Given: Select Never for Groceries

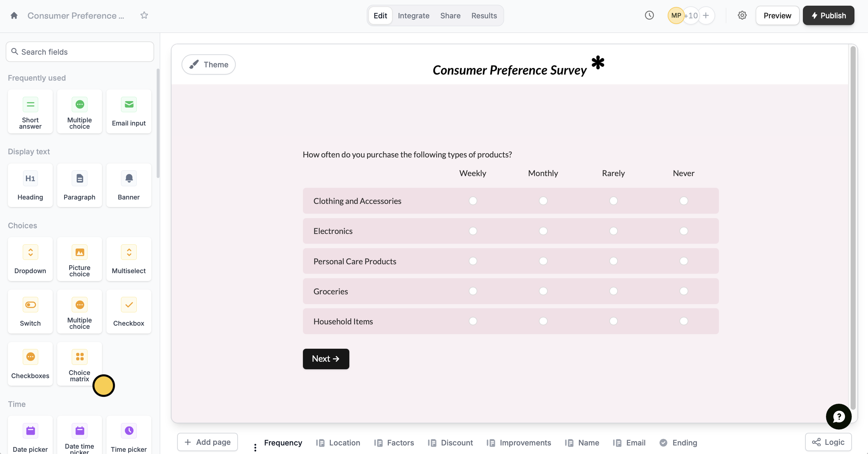Looking at the screenshot, I should pos(683,291).
